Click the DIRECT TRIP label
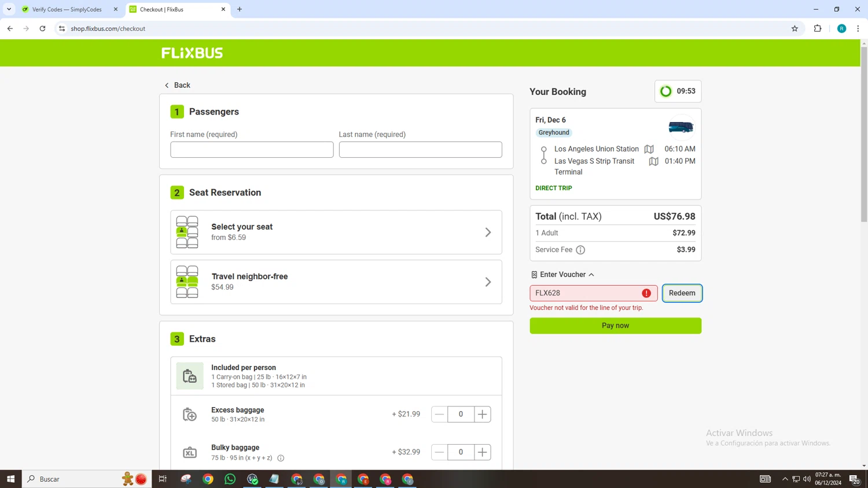868x488 pixels. pyautogui.click(x=553, y=188)
